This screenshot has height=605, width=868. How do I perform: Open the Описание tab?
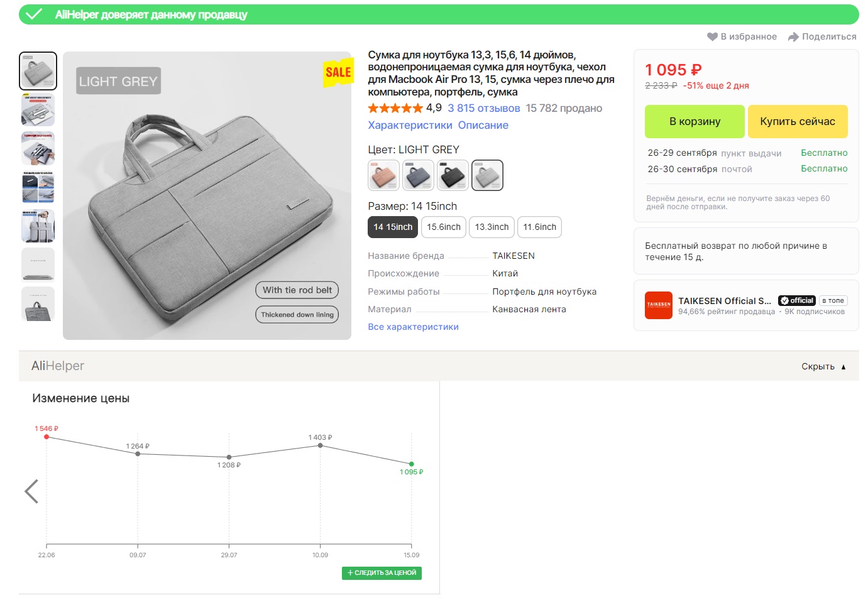coord(483,125)
